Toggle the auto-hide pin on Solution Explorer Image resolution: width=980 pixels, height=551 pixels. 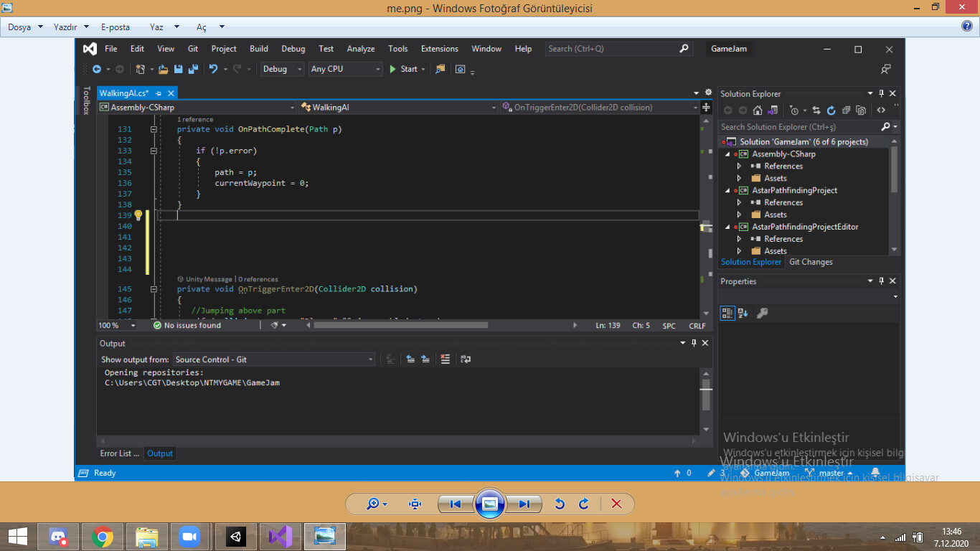coord(881,93)
